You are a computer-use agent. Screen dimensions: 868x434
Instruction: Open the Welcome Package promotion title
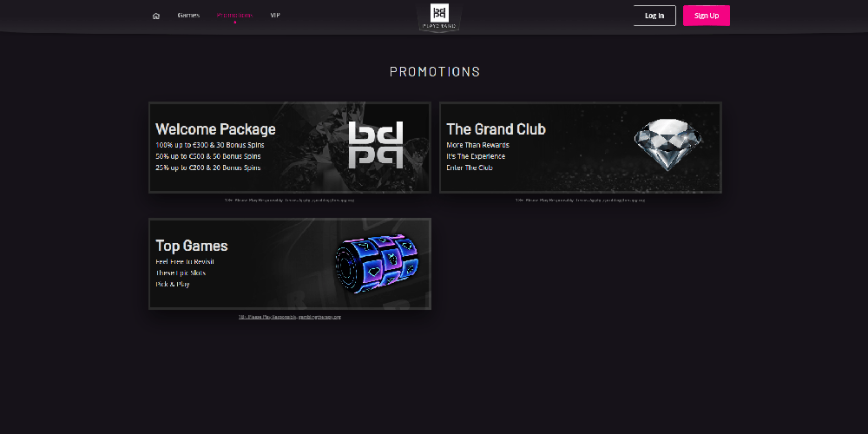point(215,129)
